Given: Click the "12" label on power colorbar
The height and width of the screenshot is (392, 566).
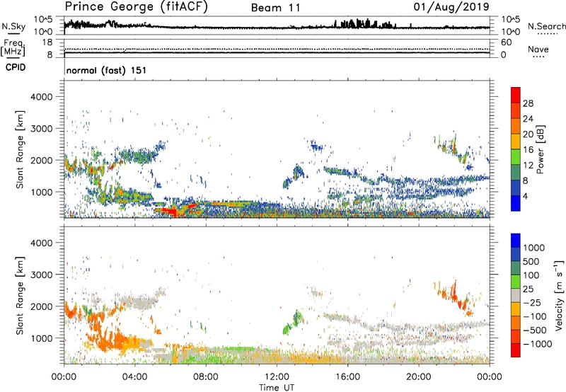Looking at the screenshot, I should click(528, 166).
